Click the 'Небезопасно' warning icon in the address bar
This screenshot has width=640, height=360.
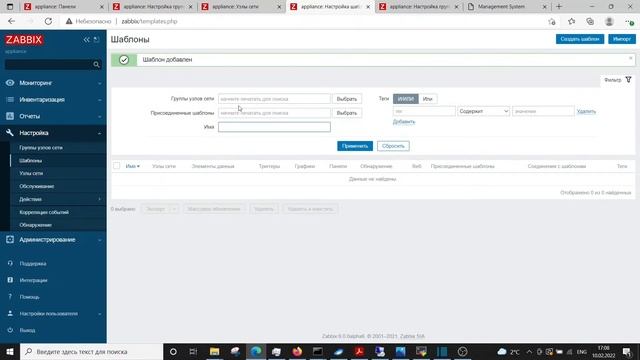(69, 21)
